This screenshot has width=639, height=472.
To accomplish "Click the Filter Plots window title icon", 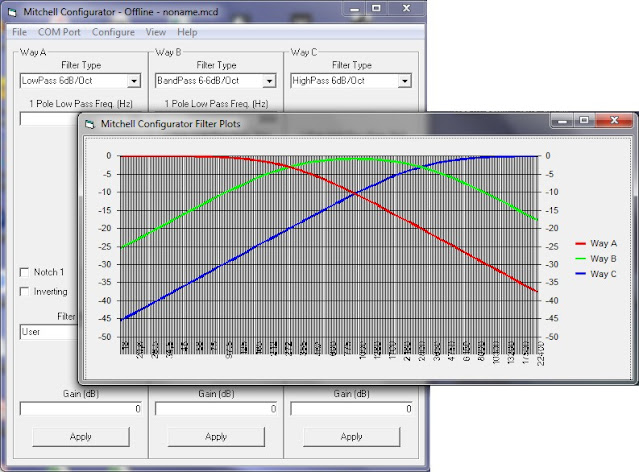I will point(90,124).
